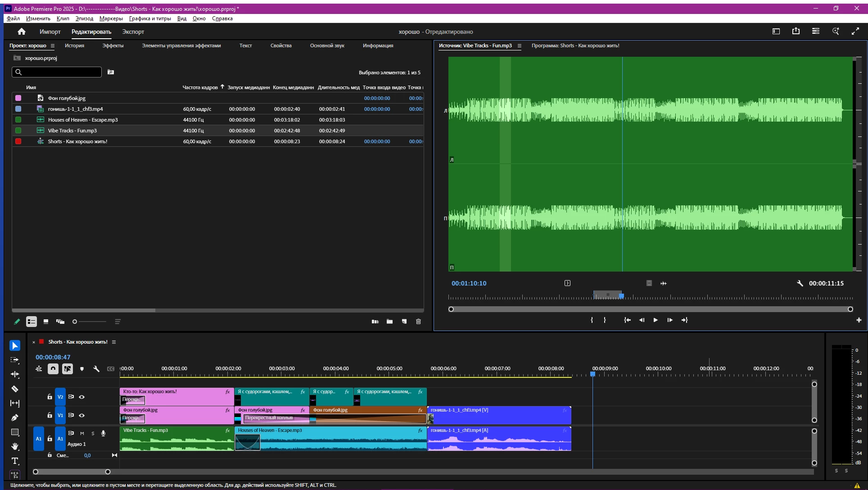This screenshot has width=868, height=490.
Task: Select the Ripple Edit tool
Action: point(15,374)
